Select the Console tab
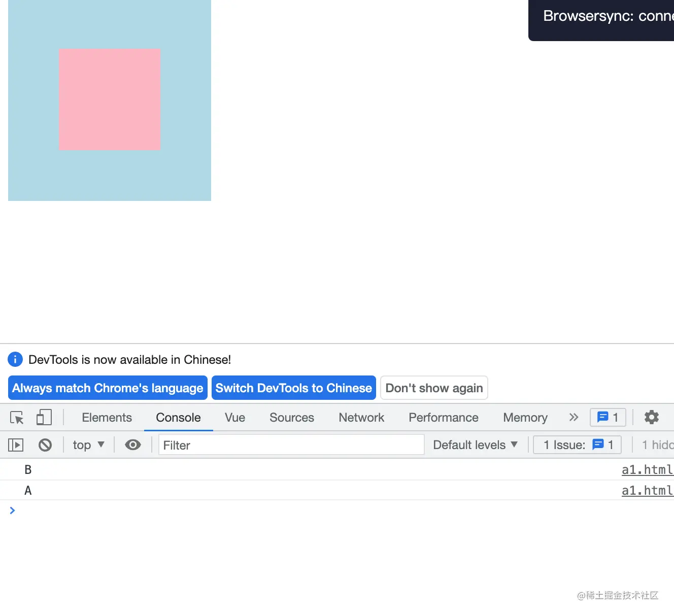Image resolution: width=674 pixels, height=616 pixels. point(178,418)
